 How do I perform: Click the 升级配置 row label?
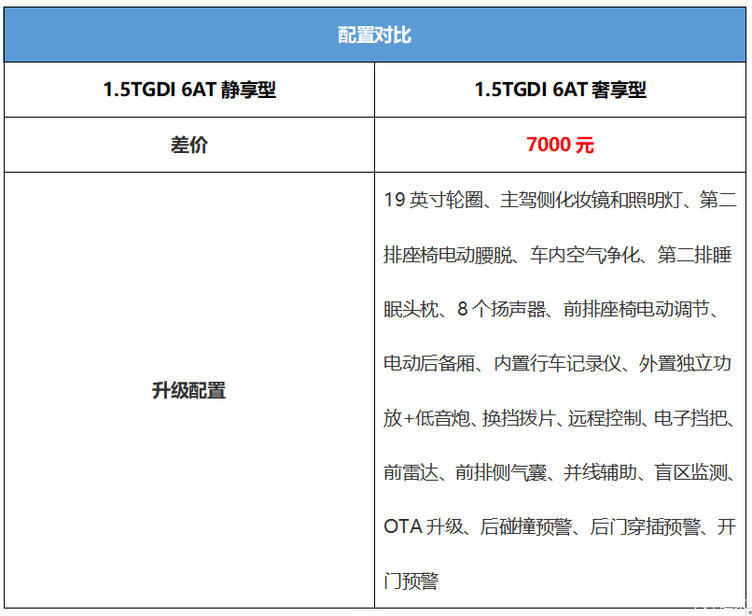[x=189, y=391]
